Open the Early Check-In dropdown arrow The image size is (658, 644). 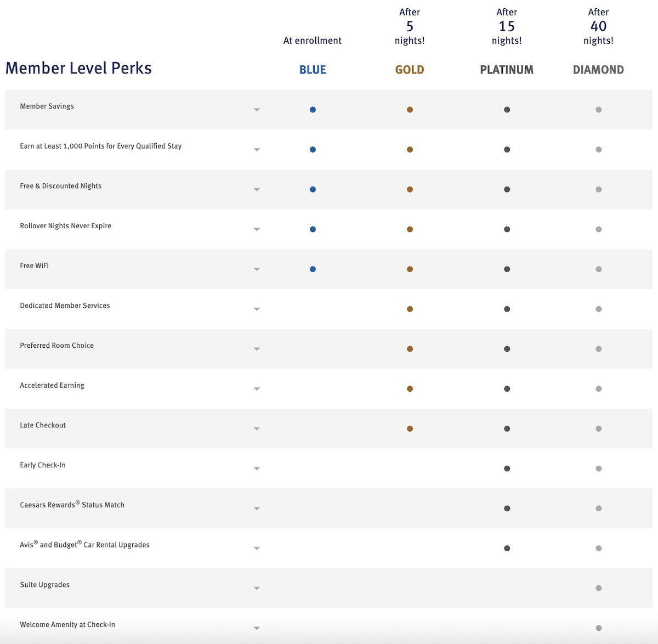(x=257, y=469)
